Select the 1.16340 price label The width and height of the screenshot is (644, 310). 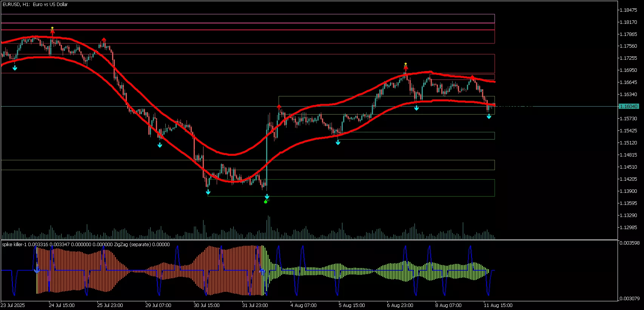click(629, 95)
